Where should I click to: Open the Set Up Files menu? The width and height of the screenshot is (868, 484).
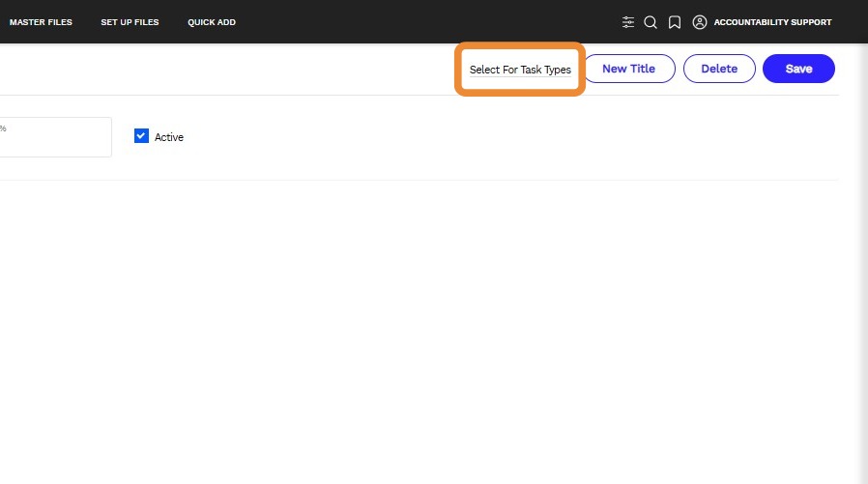point(130,22)
